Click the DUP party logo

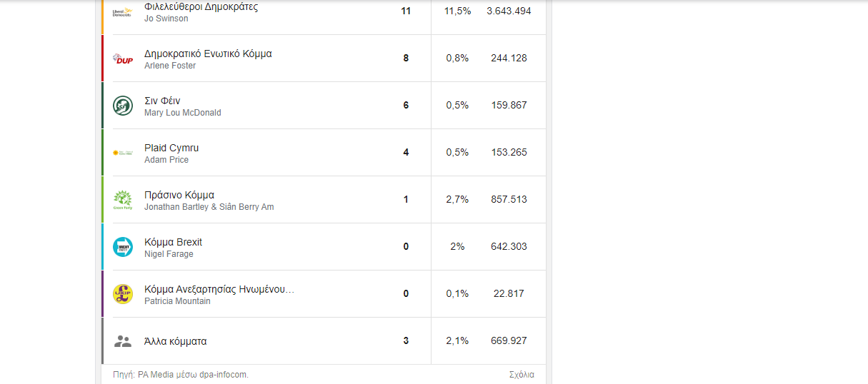[x=123, y=59]
